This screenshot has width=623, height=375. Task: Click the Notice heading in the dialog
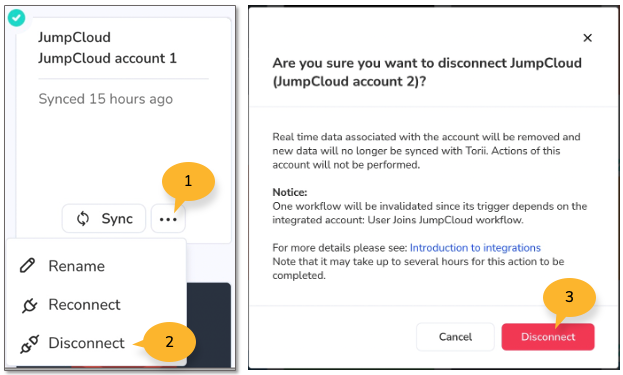tap(290, 192)
